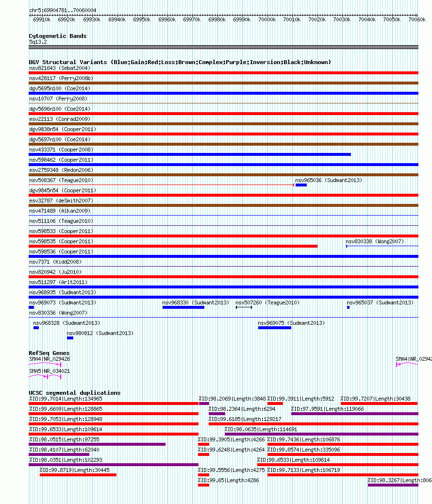This screenshot has height=504, width=432.
Task: Click %ID:98.2364|Length:6294 duplication label
Action: click(x=242, y=409)
